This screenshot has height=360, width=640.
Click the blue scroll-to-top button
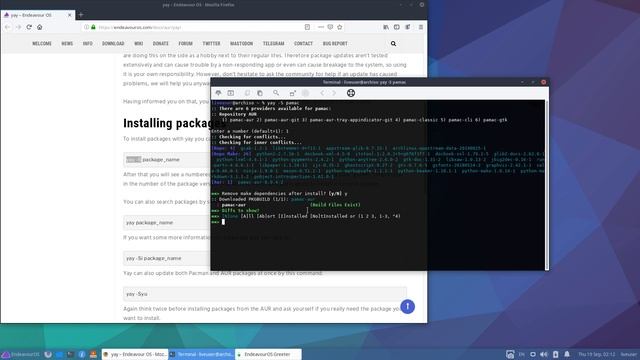(x=407, y=307)
